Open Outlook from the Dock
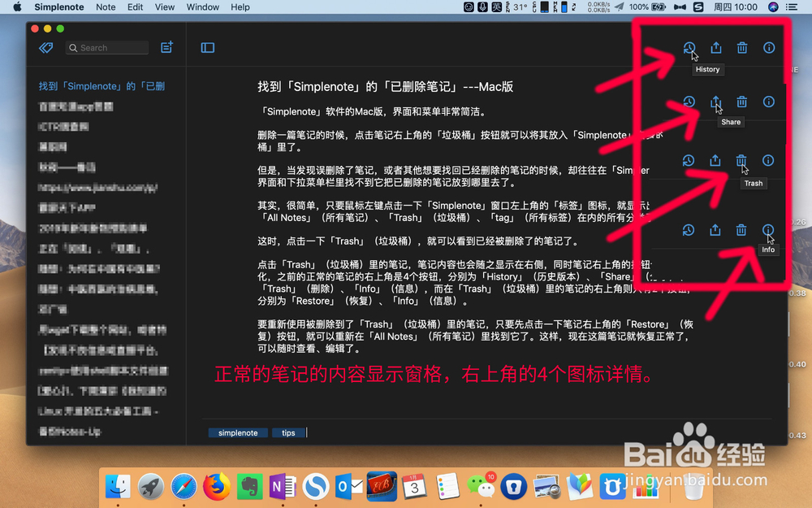 tap(349, 487)
